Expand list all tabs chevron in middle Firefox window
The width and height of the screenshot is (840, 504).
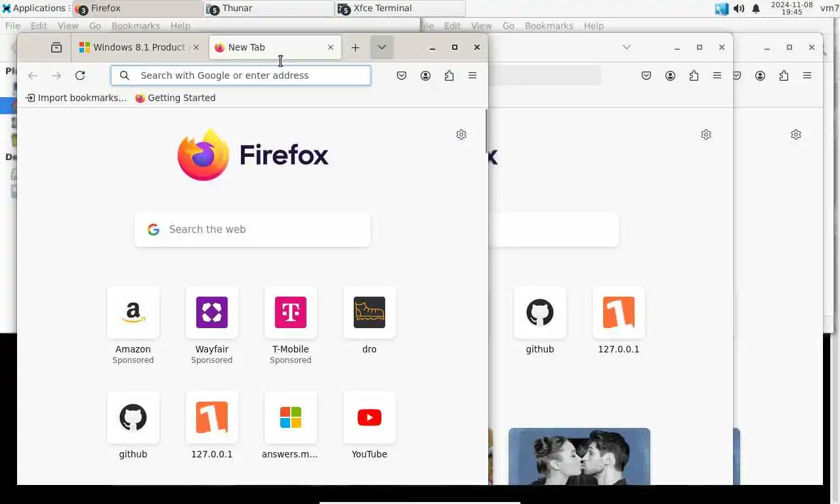tap(627, 47)
